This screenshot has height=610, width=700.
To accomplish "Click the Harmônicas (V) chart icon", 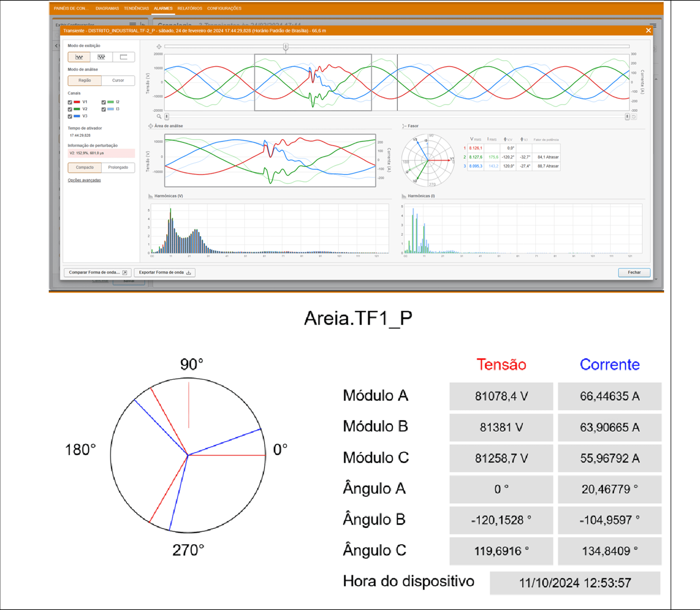I will coord(150,196).
